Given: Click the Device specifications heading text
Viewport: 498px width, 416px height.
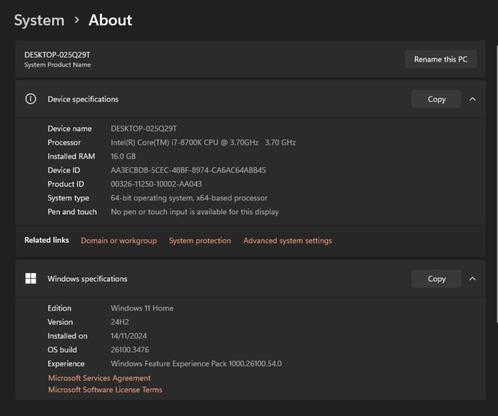Looking at the screenshot, I should tap(83, 99).
